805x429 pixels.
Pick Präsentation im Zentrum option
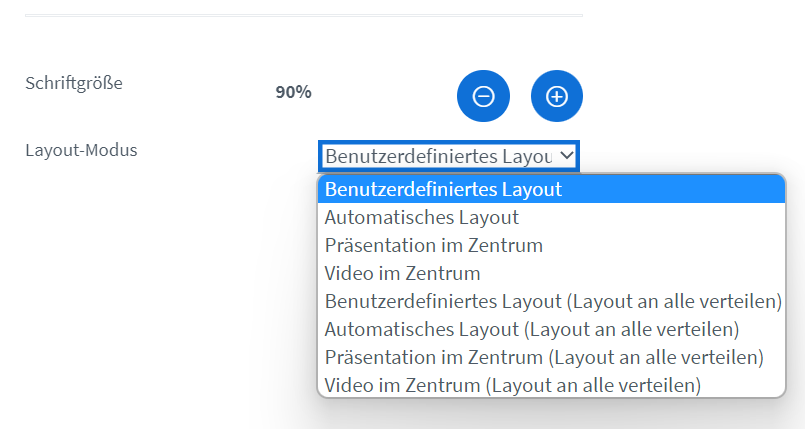pos(551,245)
